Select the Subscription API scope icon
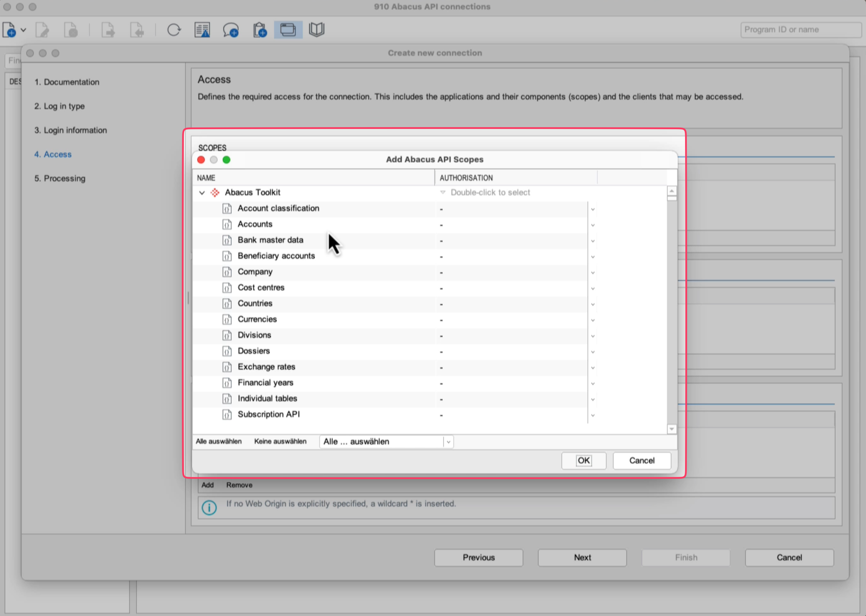The height and width of the screenshot is (616, 866). click(x=227, y=415)
